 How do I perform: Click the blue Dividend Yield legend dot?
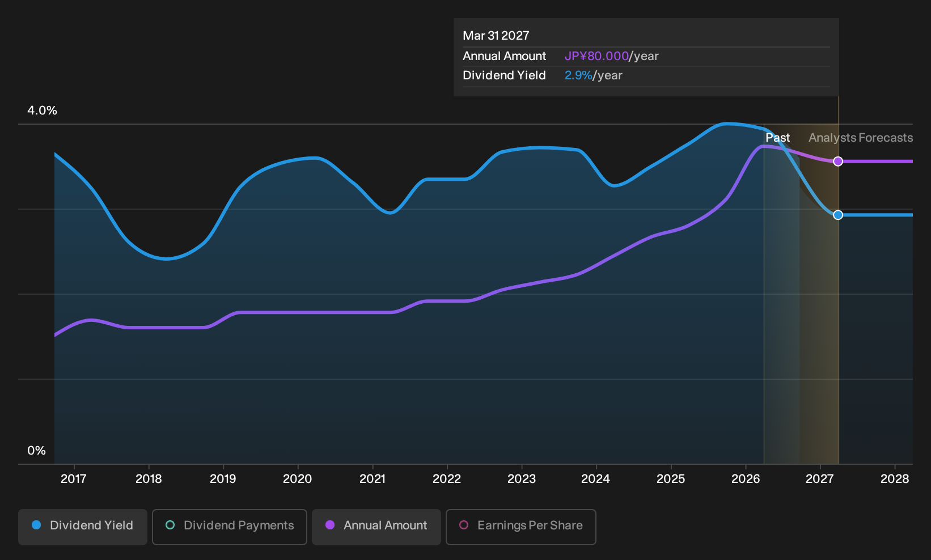36,525
